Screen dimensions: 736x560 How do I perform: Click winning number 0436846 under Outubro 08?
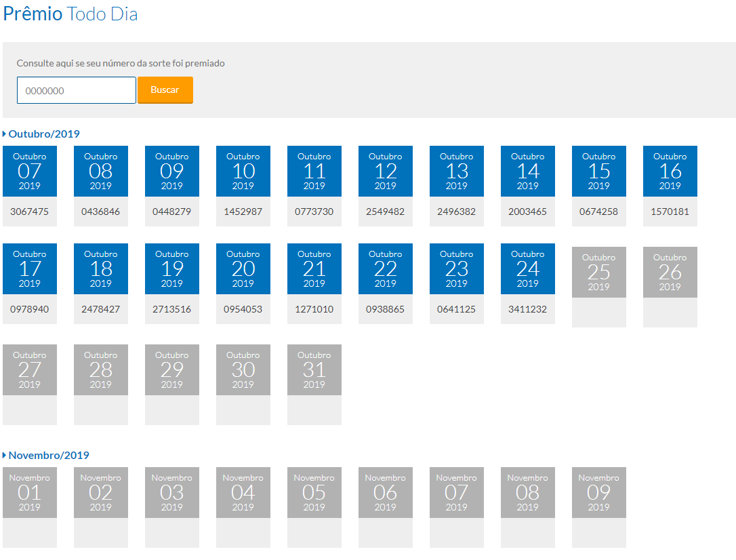pos(100,212)
